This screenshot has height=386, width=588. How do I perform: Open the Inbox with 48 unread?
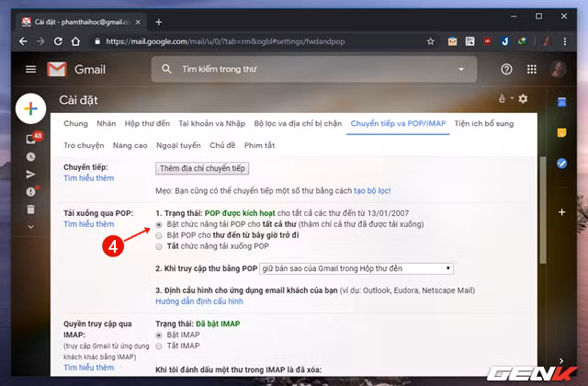pyautogui.click(x=30, y=139)
